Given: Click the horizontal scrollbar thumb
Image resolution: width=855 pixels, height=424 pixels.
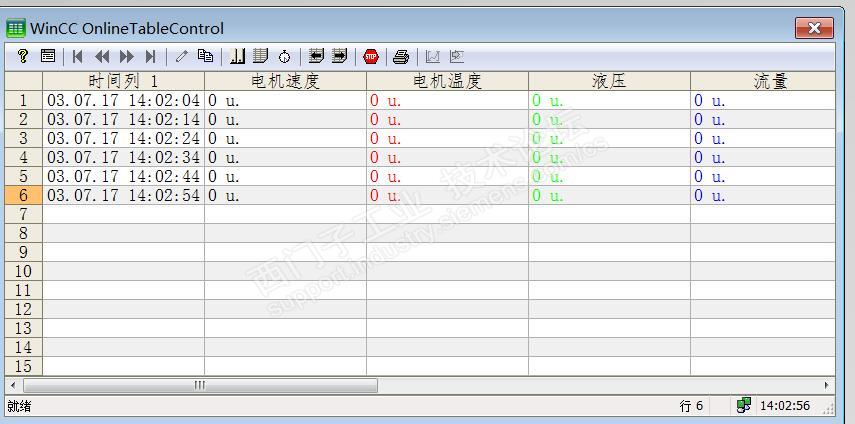Looking at the screenshot, I should pyautogui.click(x=200, y=385).
